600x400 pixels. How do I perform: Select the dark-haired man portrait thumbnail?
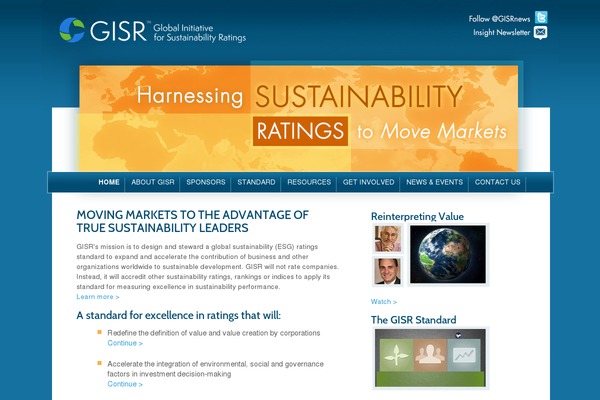click(x=388, y=271)
